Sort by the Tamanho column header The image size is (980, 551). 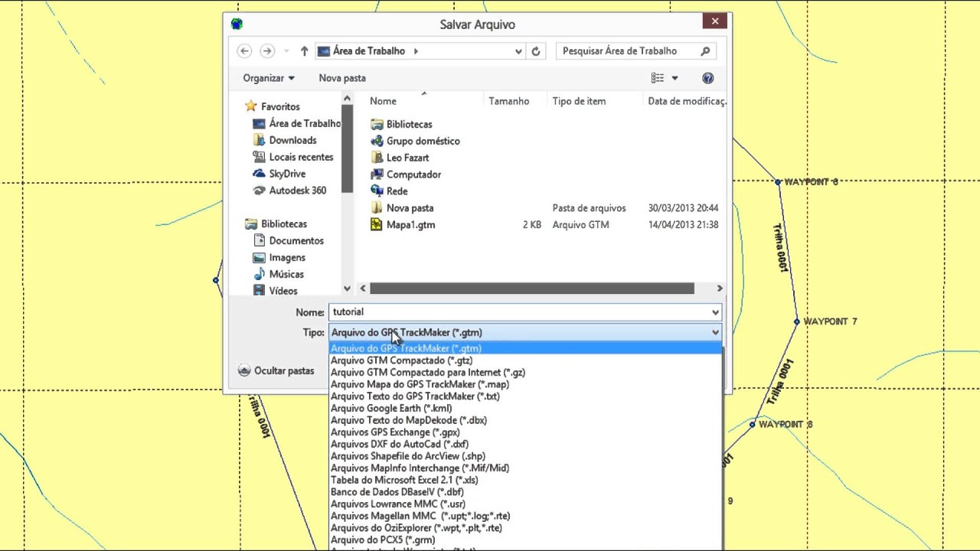pos(509,101)
